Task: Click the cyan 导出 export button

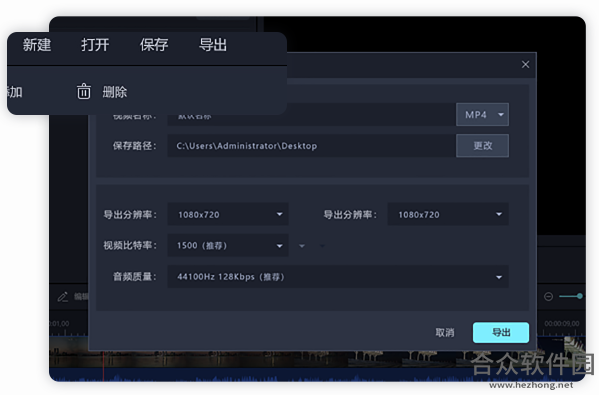Action: pos(501,332)
